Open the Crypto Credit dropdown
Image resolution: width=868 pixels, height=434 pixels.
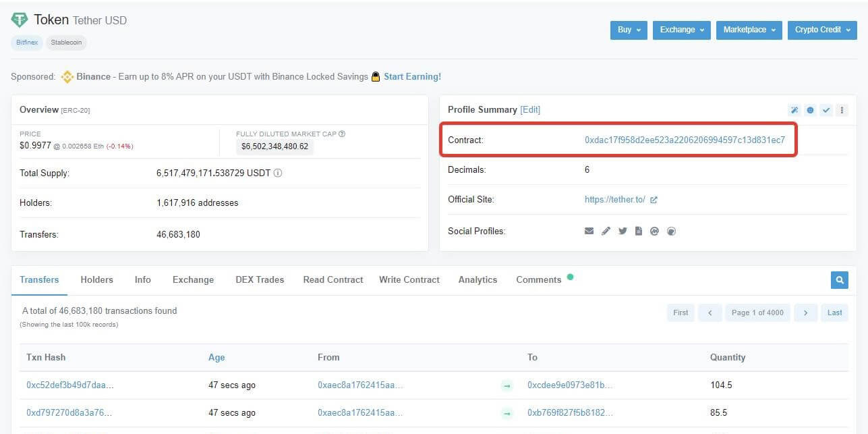822,30
